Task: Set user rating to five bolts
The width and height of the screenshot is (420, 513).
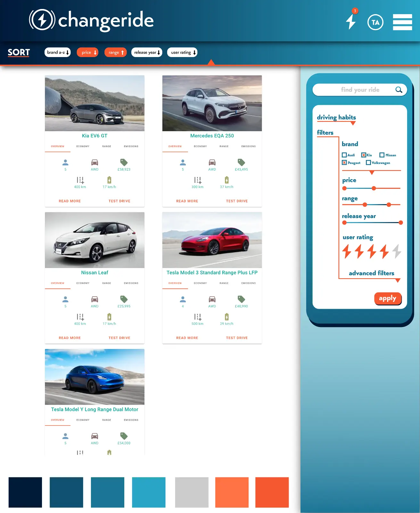Action: 397,251
